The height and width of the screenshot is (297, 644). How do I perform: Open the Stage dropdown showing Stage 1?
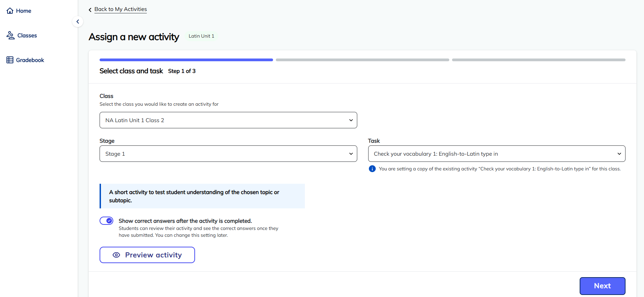tap(228, 154)
